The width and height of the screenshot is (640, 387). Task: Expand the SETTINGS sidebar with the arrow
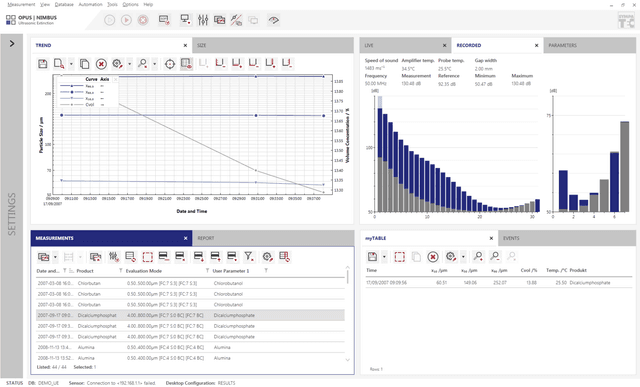12,43
